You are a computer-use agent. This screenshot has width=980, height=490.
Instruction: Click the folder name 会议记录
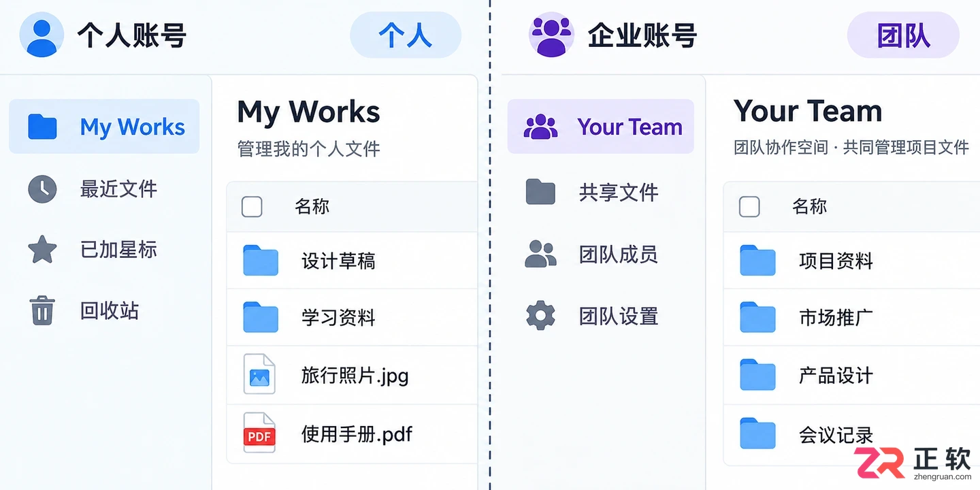point(836,434)
